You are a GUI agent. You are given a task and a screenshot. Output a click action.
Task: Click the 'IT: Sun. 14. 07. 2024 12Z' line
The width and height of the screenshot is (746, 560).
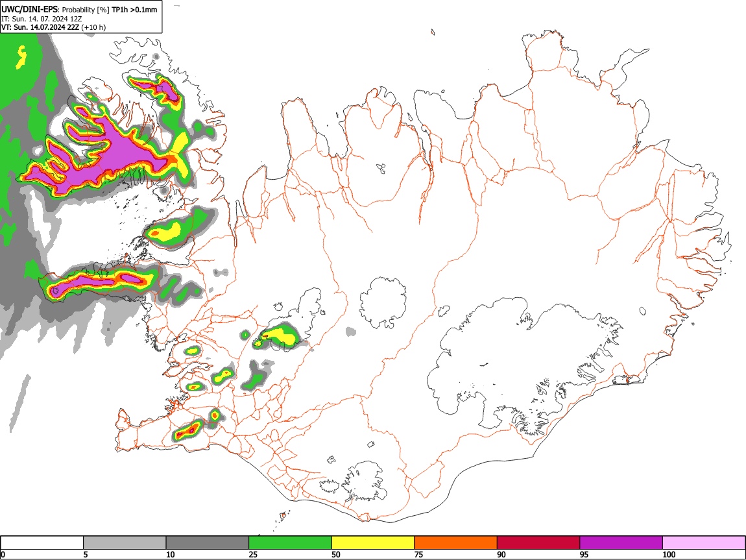[x=42, y=19]
